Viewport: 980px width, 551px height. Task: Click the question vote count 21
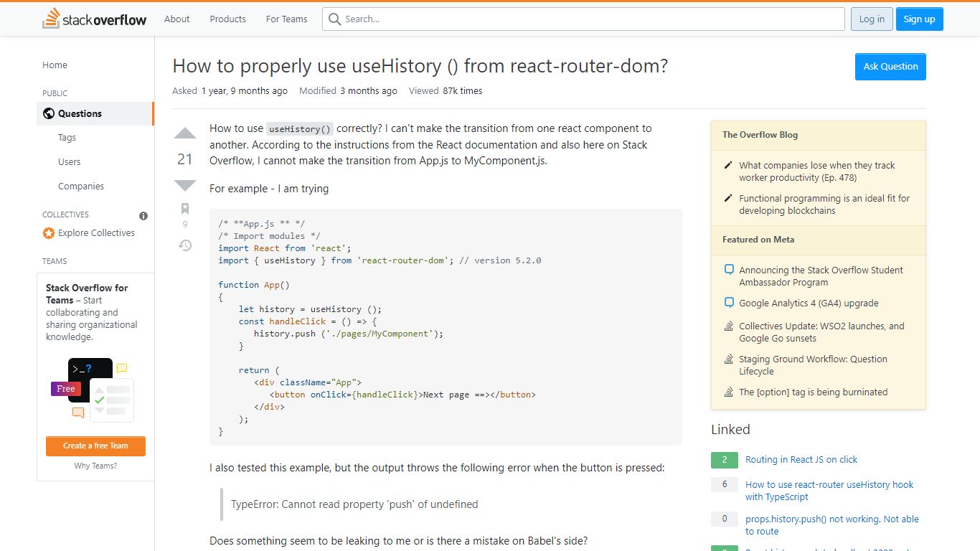point(185,159)
